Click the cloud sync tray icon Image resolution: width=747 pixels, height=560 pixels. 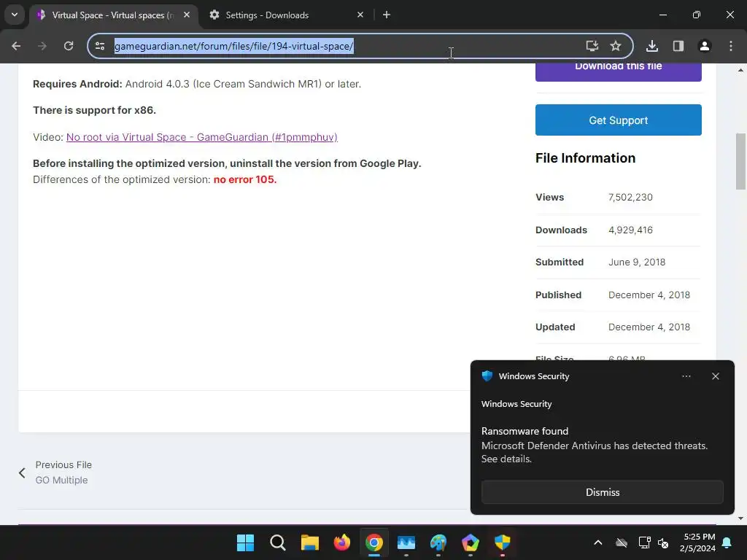622,542
